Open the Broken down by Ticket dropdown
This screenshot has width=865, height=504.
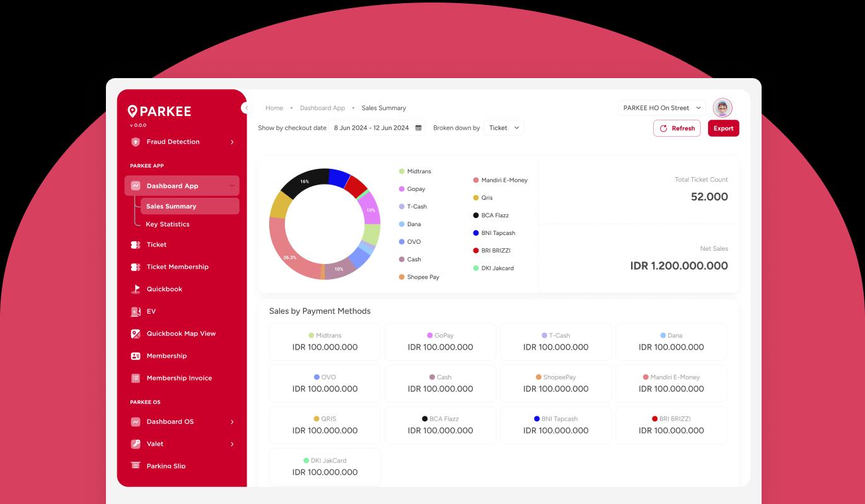(504, 128)
